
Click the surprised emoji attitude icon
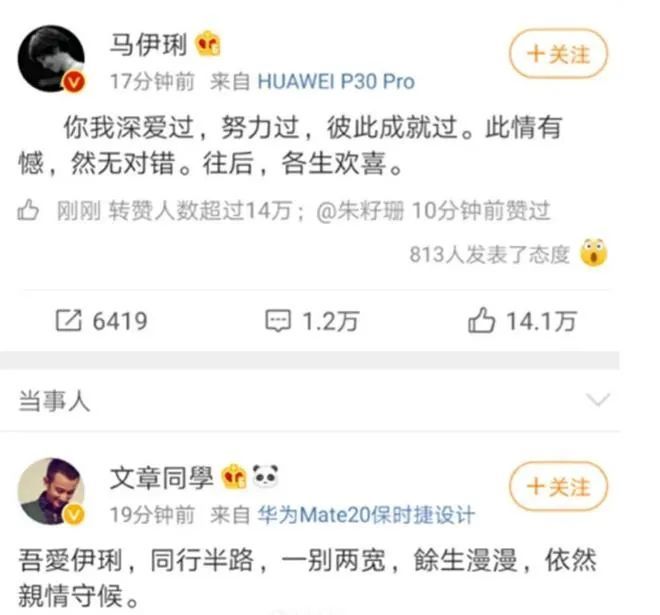tap(593, 253)
